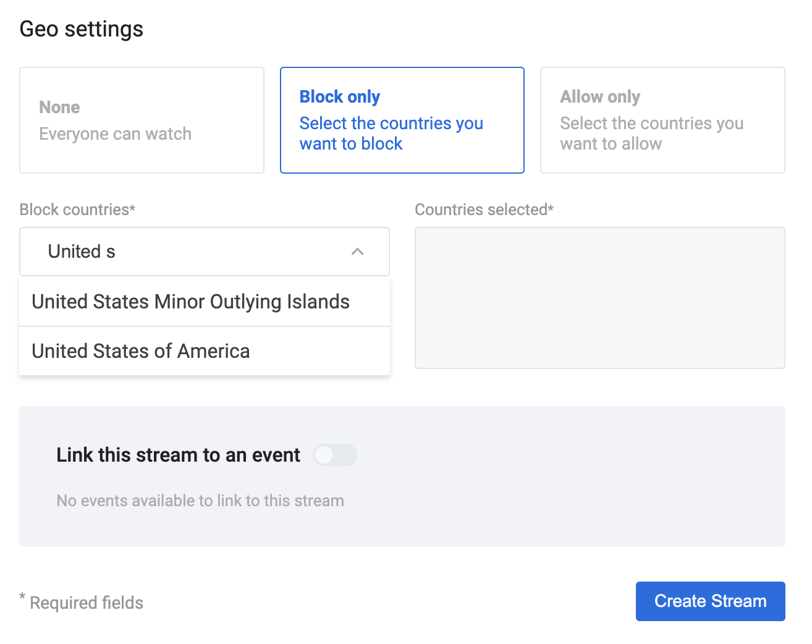
Task: Pick United States Minor Outlying Islands
Action: [191, 302]
